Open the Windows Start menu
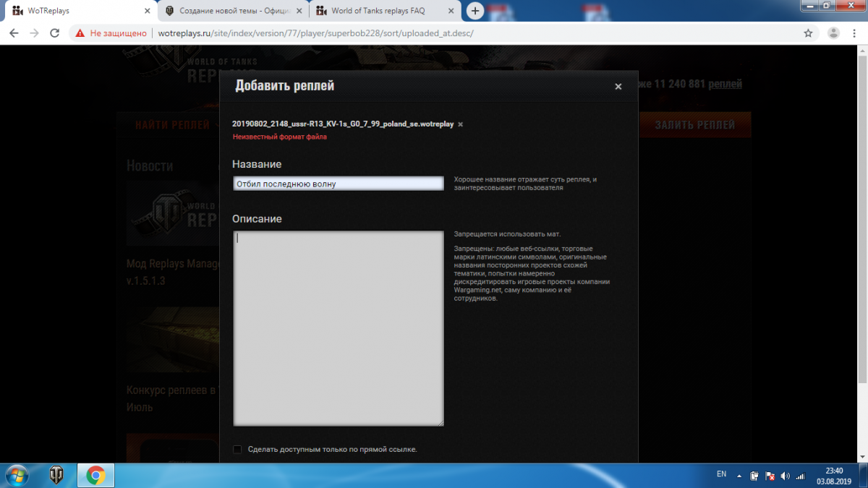Screen dimensions: 868x488 [x=16, y=475]
